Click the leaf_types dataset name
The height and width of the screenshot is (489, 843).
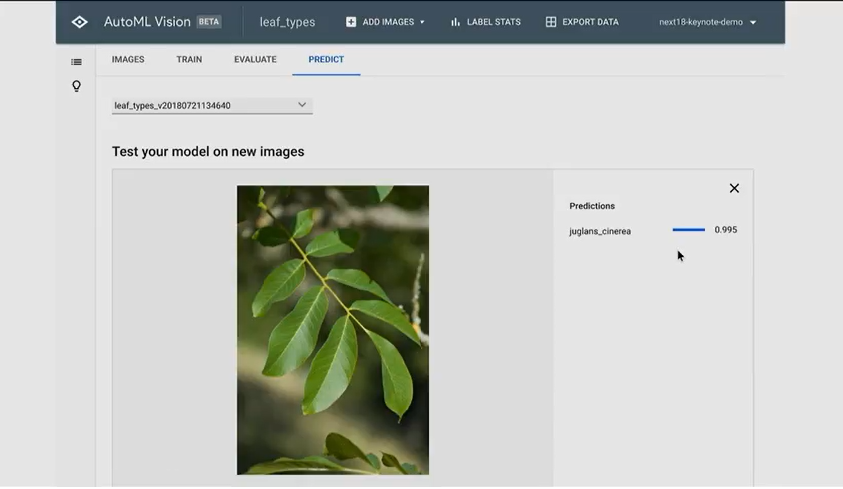pos(287,22)
